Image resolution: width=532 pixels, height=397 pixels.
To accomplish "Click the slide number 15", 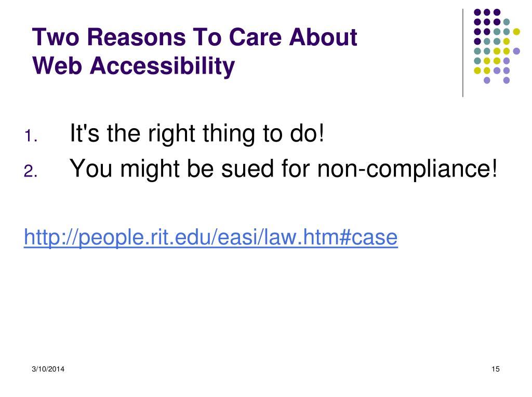I will pyautogui.click(x=495, y=369).
